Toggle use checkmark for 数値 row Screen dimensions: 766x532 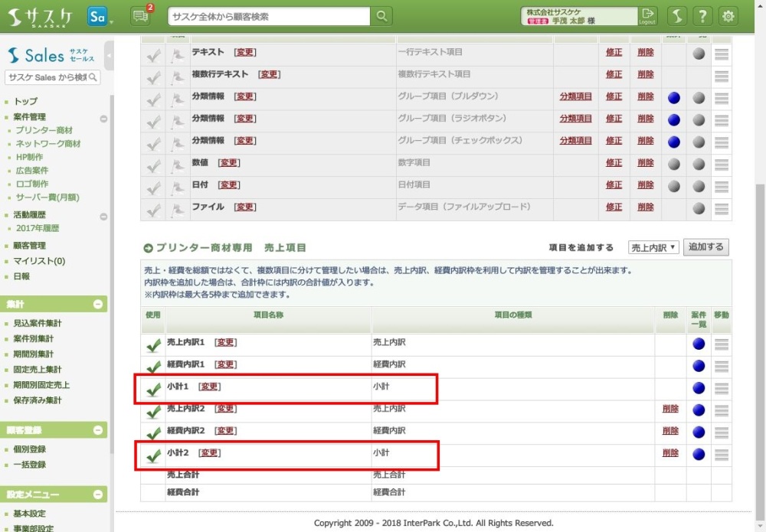153,166
